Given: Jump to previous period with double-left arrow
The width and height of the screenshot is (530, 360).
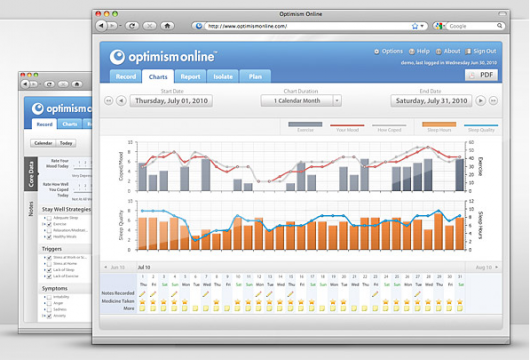Looking at the screenshot, I should coord(109,101).
